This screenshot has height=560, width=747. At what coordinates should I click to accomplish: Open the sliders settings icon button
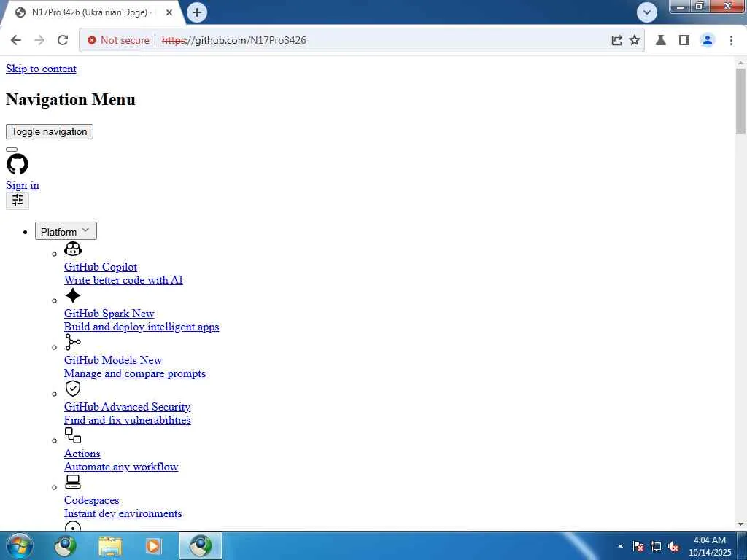tap(18, 201)
